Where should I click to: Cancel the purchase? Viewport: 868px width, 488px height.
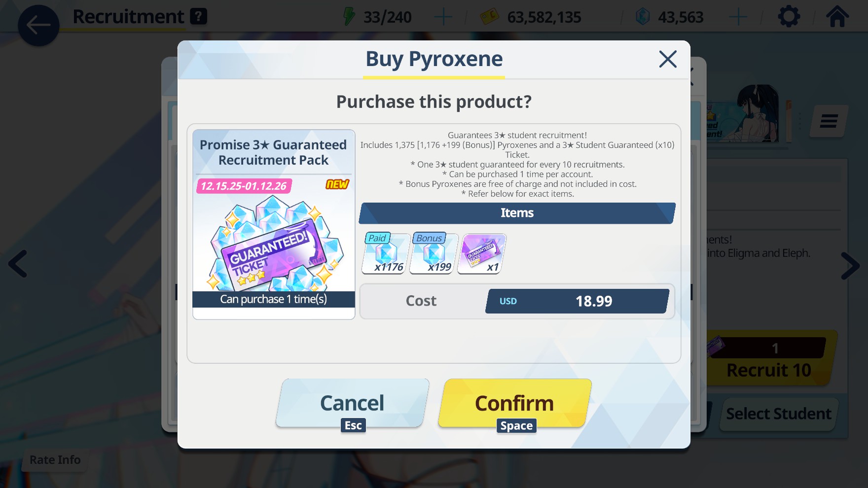(x=352, y=403)
